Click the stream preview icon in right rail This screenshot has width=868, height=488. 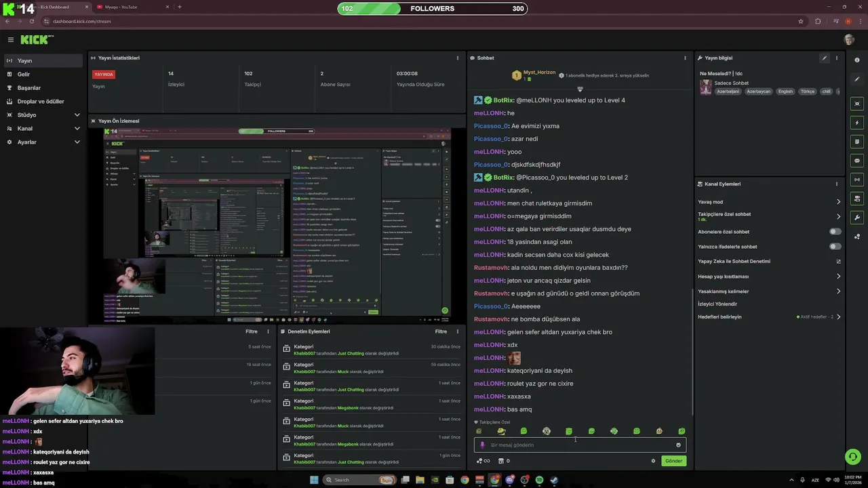[x=857, y=104]
